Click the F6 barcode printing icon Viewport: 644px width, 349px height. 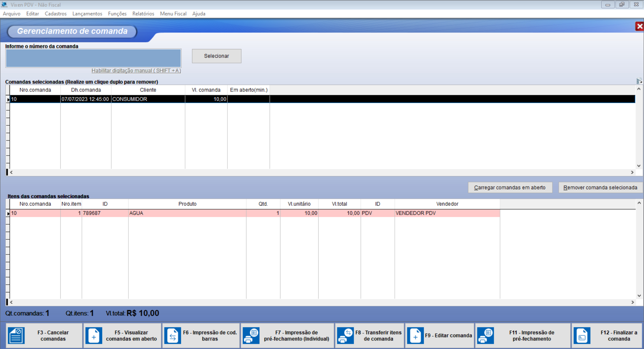point(172,336)
